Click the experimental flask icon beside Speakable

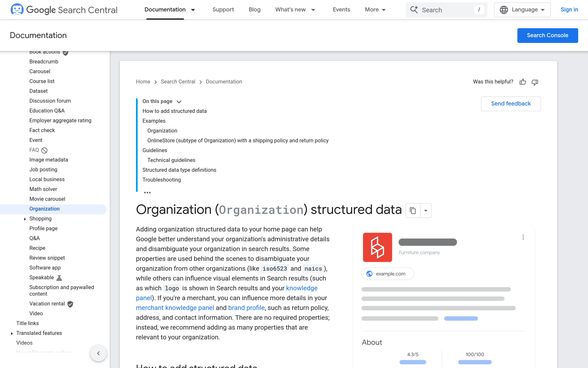[x=59, y=278]
